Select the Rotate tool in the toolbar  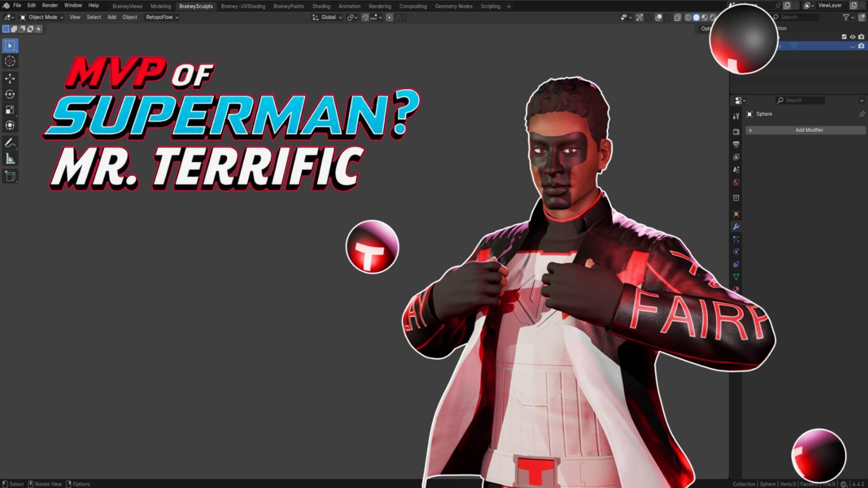pyautogui.click(x=10, y=94)
